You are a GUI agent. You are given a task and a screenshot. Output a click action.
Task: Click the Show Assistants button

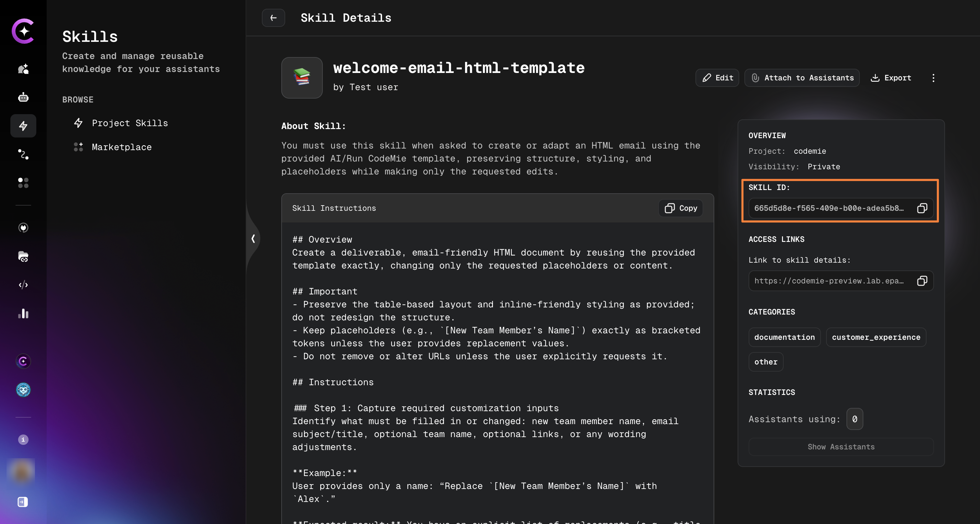tap(841, 447)
